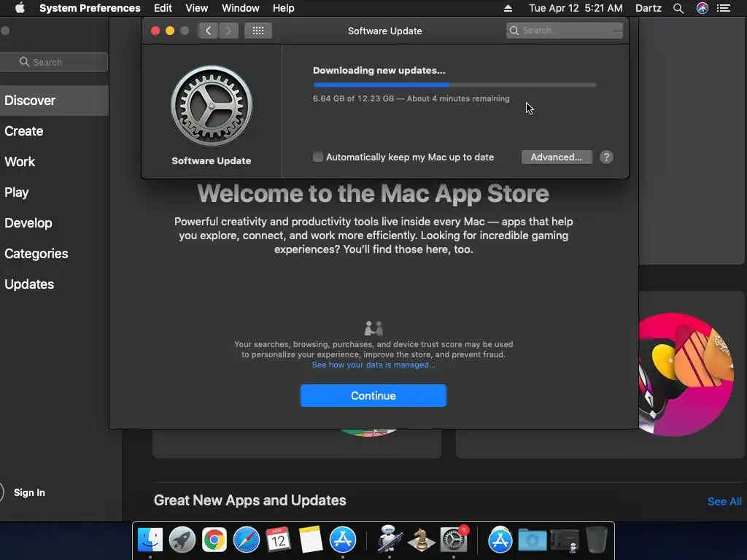Click the date and time in menu bar
The height and width of the screenshot is (560, 747).
point(576,8)
